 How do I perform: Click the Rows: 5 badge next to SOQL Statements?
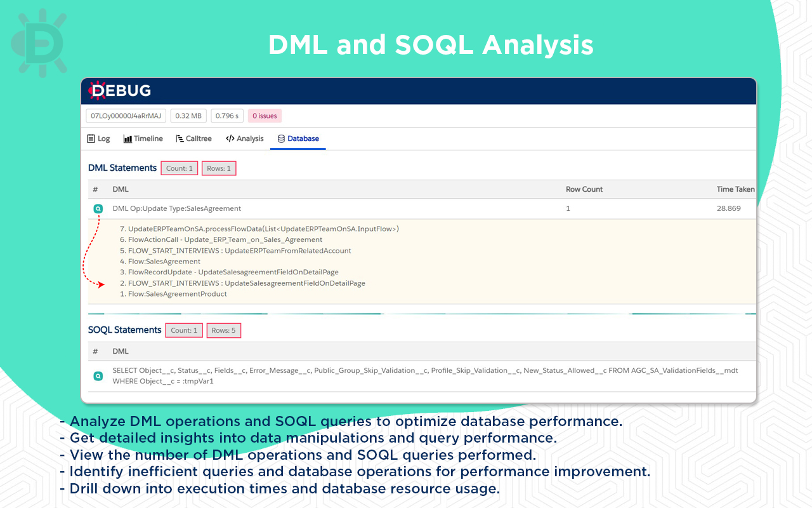pos(223,330)
